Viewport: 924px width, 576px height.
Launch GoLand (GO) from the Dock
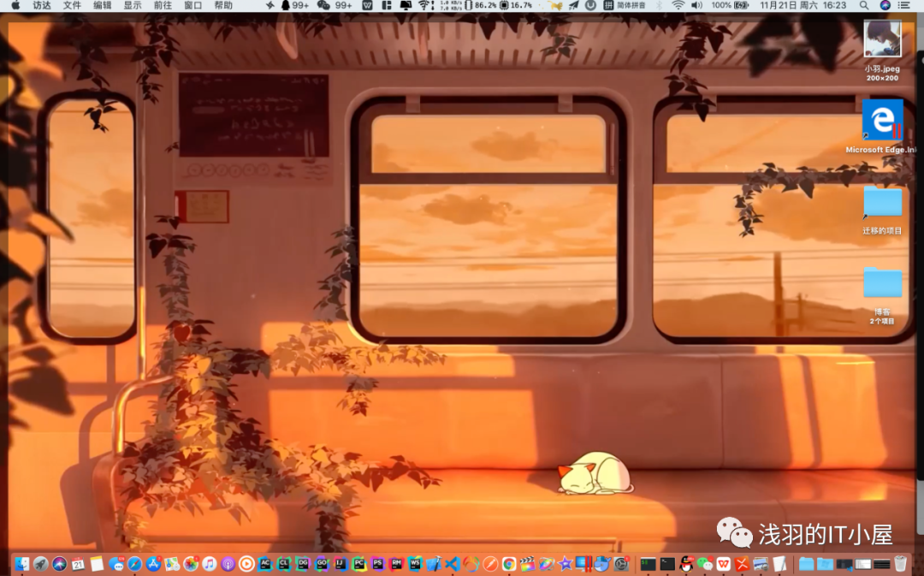coord(322,563)
